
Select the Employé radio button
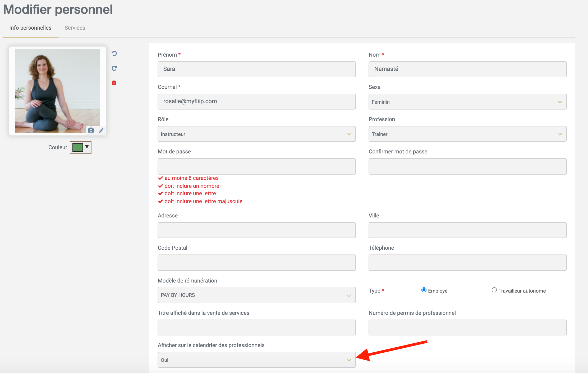(424, 290)
